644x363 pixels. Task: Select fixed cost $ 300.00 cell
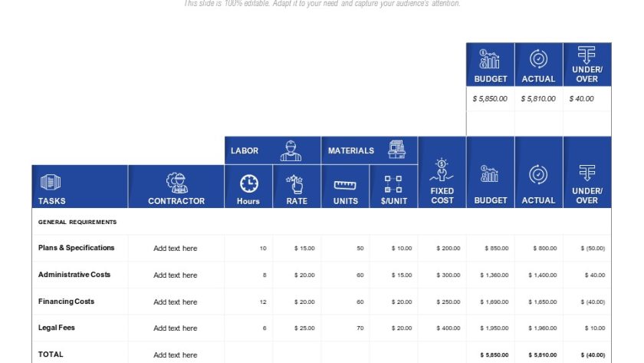(448, 275)
